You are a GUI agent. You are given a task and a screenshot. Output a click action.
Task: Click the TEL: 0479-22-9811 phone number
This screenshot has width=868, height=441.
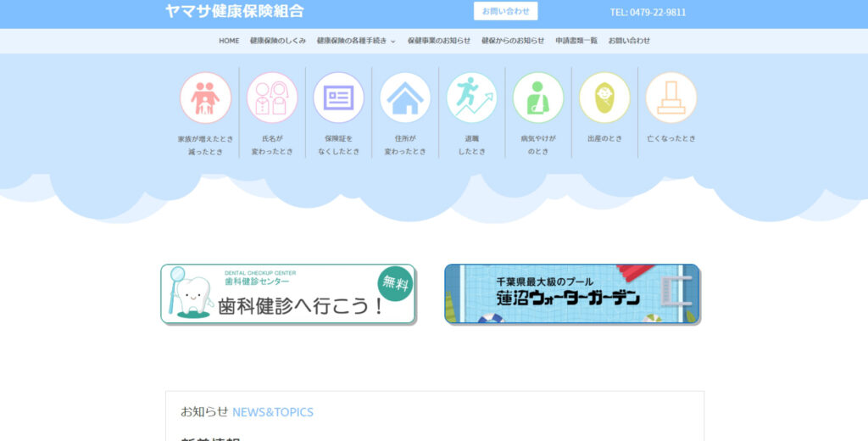tap(648, 13)
